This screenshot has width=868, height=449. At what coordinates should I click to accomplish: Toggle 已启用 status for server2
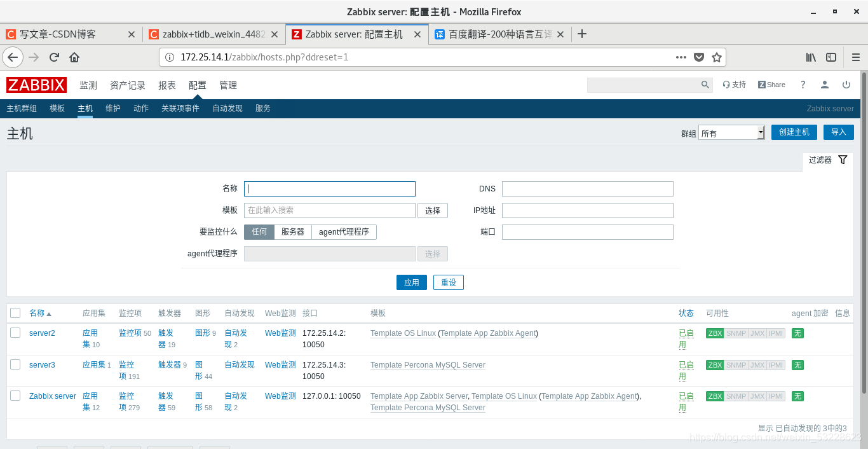tap(686, 339)
